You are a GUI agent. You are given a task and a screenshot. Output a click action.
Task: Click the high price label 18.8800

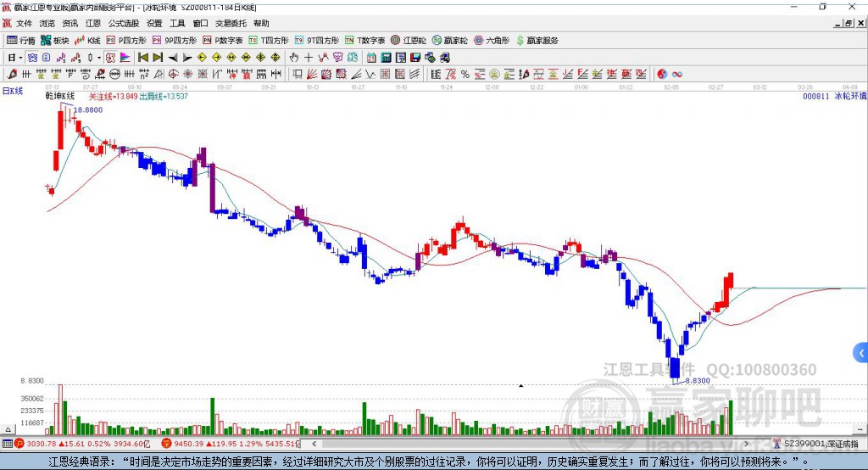click(88, 109)
